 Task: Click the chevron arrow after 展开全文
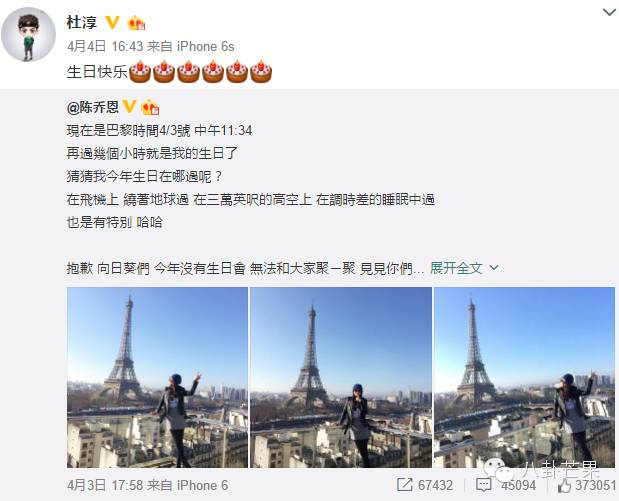(x=493, y=268)
